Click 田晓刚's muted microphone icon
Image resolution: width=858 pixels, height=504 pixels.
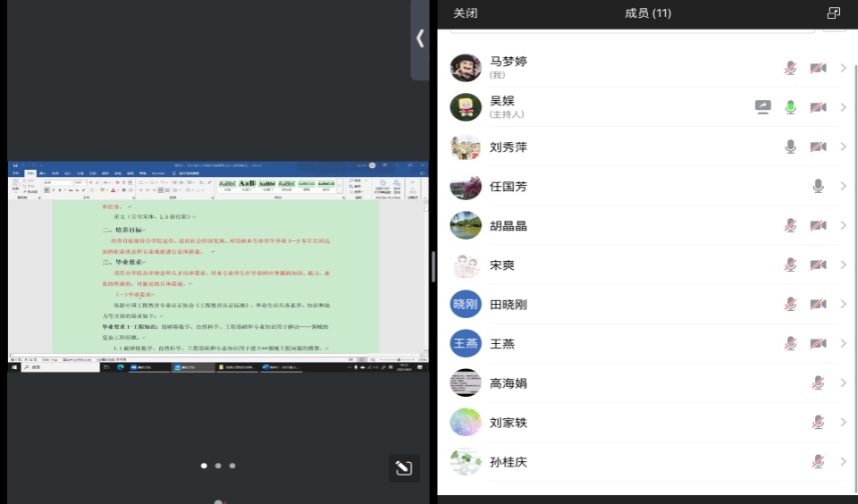(x=790, y=304)
